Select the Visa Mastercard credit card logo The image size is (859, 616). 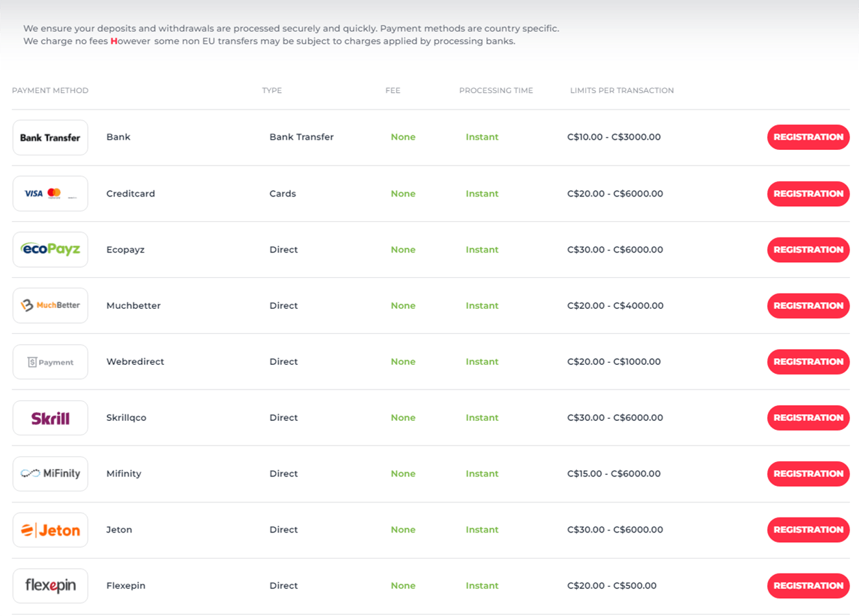pos(50,194)
